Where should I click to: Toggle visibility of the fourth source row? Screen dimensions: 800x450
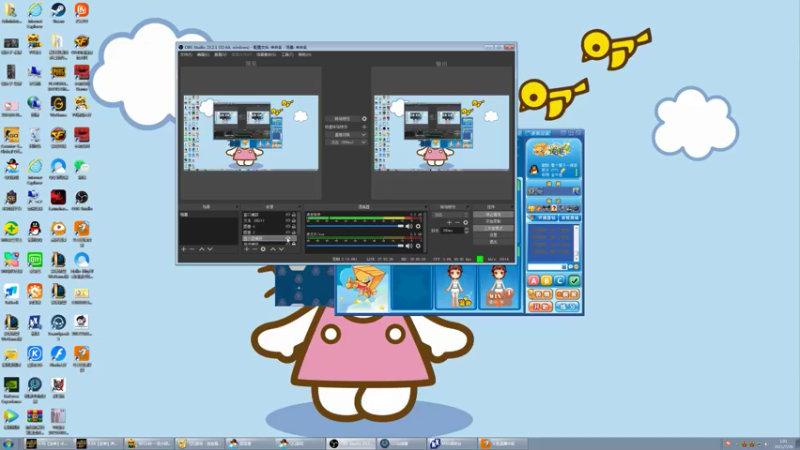point(288,232)
